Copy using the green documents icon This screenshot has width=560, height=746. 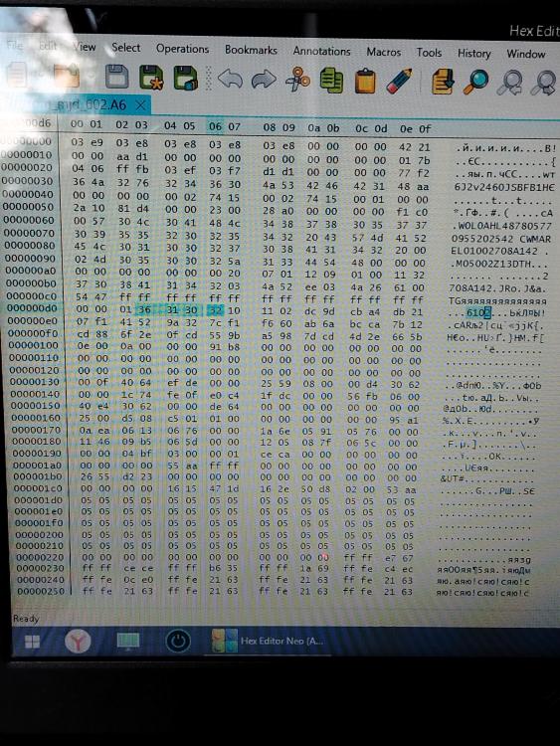[331, 80]
